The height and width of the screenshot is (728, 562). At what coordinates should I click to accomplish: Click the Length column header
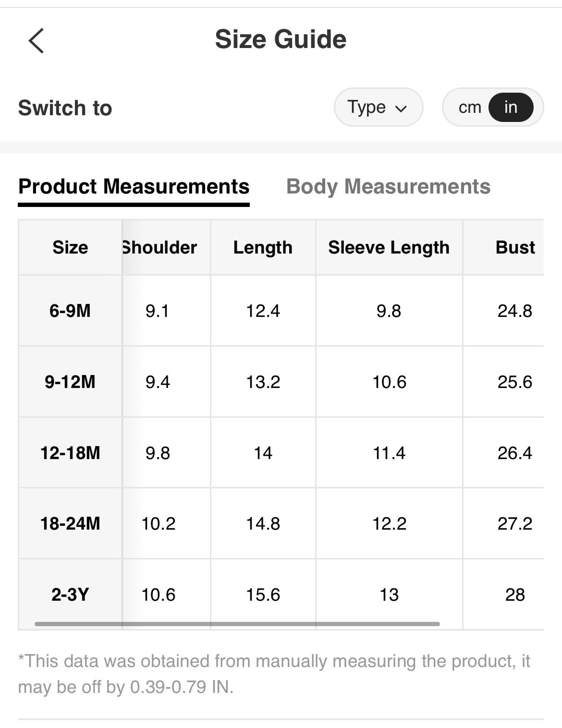coord(263,247)
